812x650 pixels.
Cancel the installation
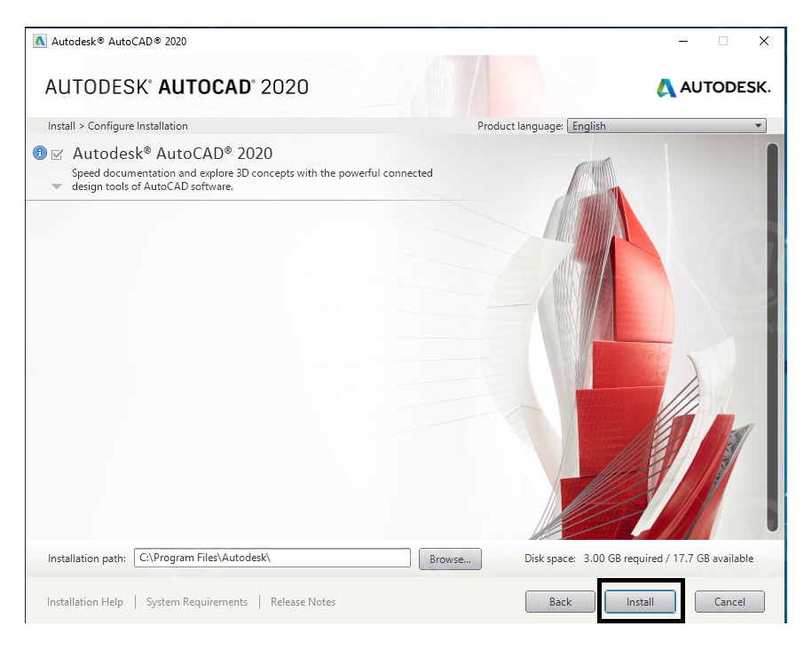729,602
